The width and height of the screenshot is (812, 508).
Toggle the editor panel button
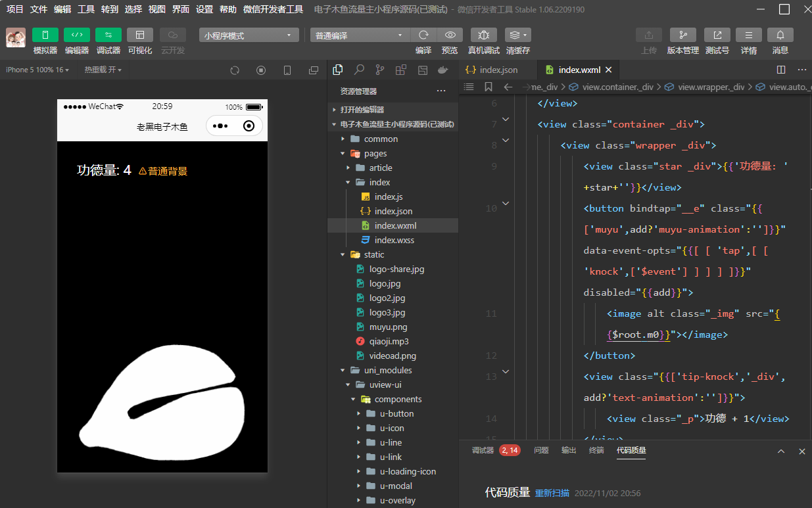pos(77,35)
